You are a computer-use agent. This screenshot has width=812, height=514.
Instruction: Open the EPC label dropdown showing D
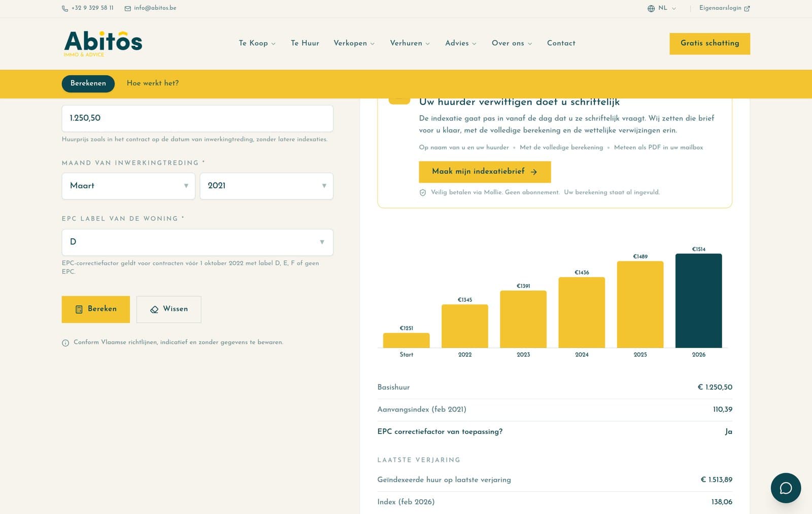(x=197, y=242)
